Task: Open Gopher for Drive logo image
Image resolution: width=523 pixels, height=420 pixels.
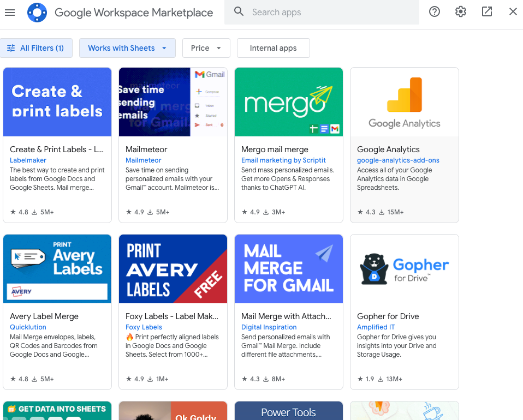Action: pyautogui.click(x=405, y=269)
